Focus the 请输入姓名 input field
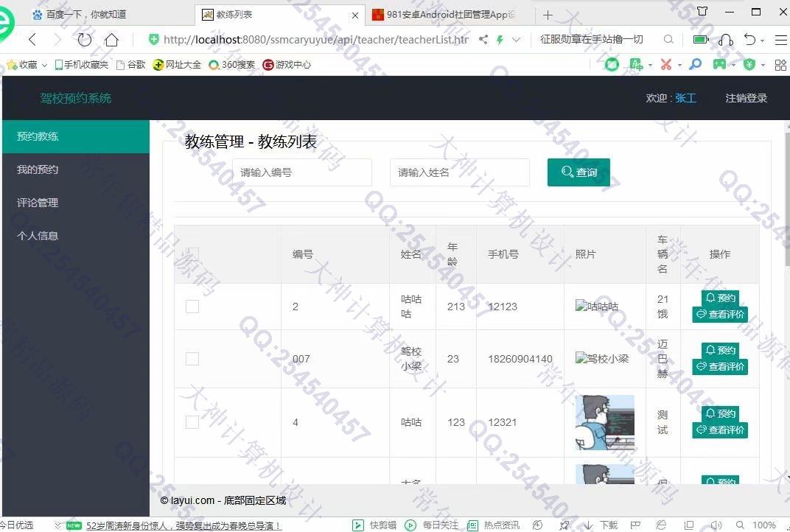This screenshot has height=532, width=790. tap(460, 172)
